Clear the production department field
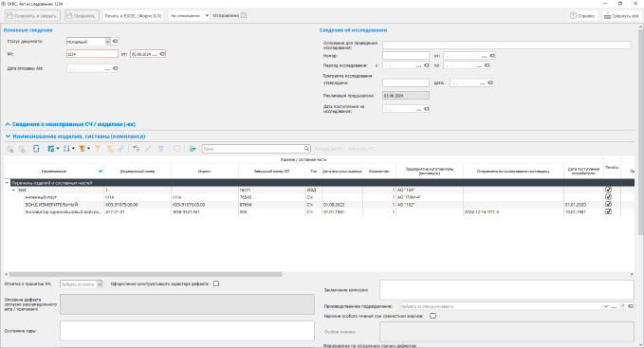 pyautogui.click(x=631, y=306)
